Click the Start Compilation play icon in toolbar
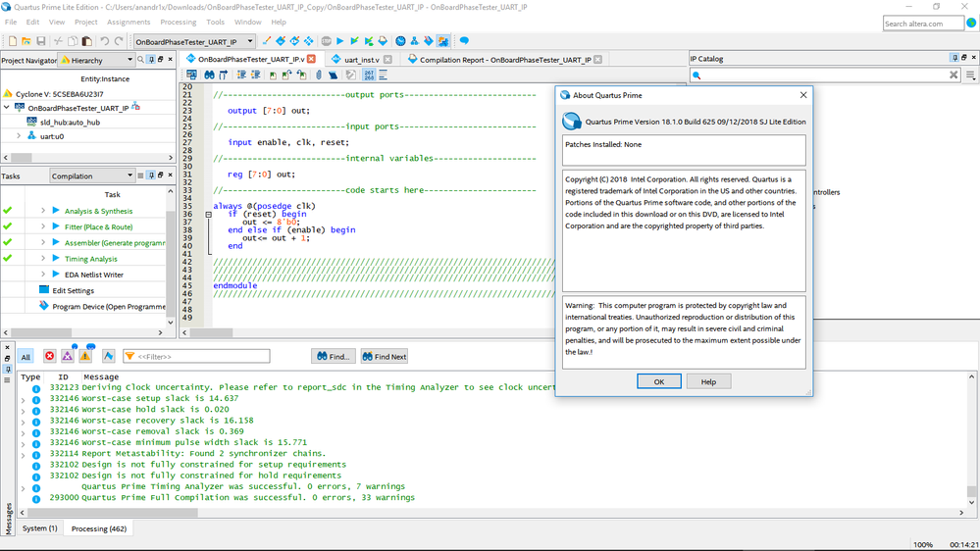The image size is (980, 551). [x=339, y=41]
